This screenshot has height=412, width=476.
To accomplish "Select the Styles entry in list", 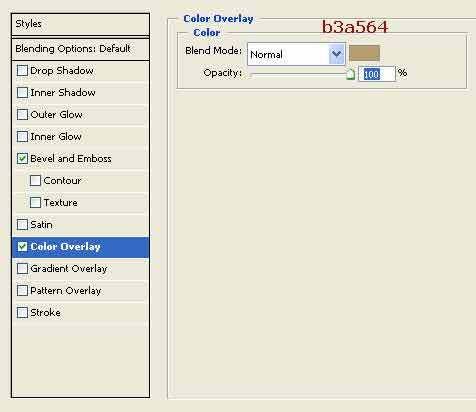I will point(80,24).
